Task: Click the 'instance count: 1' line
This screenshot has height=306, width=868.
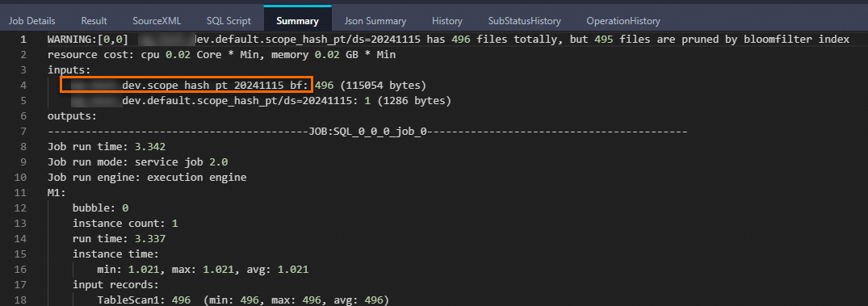Action: (125, 224)
